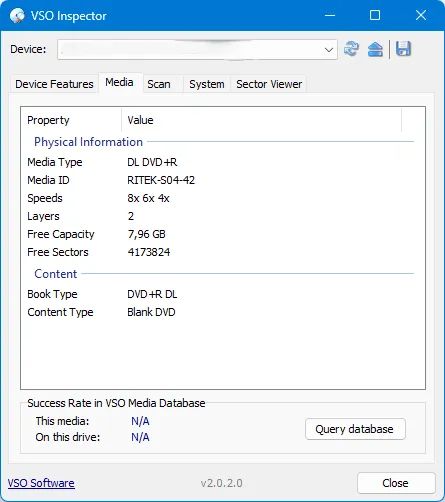Select the Free Capacity row label
Viewport: 445px width, 502px height.
pyautogui.click(x=61, y=234)
